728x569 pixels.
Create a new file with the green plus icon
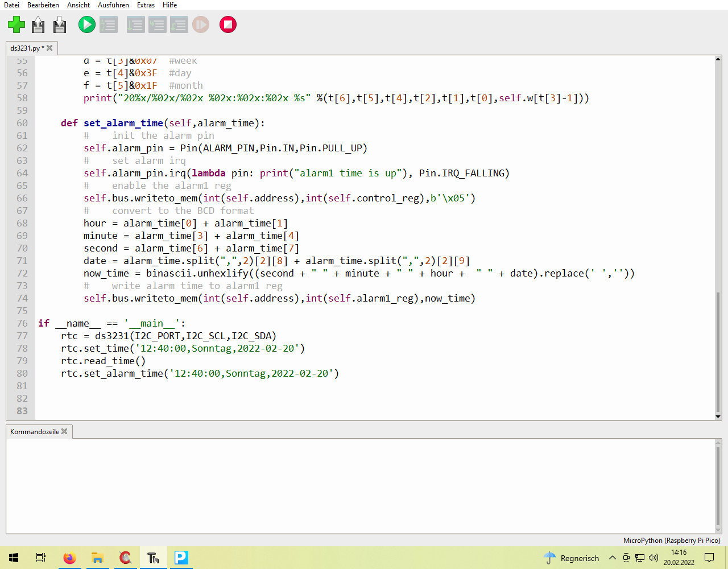(16, 24)
